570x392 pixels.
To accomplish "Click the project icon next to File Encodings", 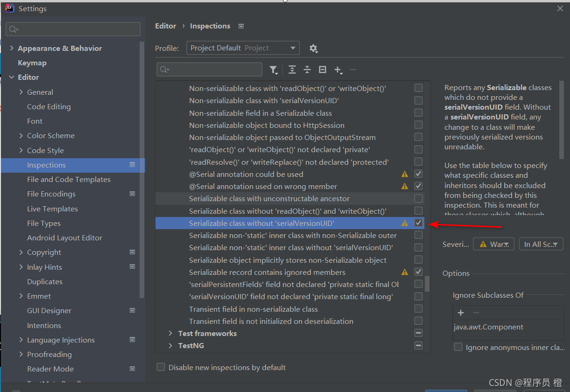I will [x=133, y=194].
